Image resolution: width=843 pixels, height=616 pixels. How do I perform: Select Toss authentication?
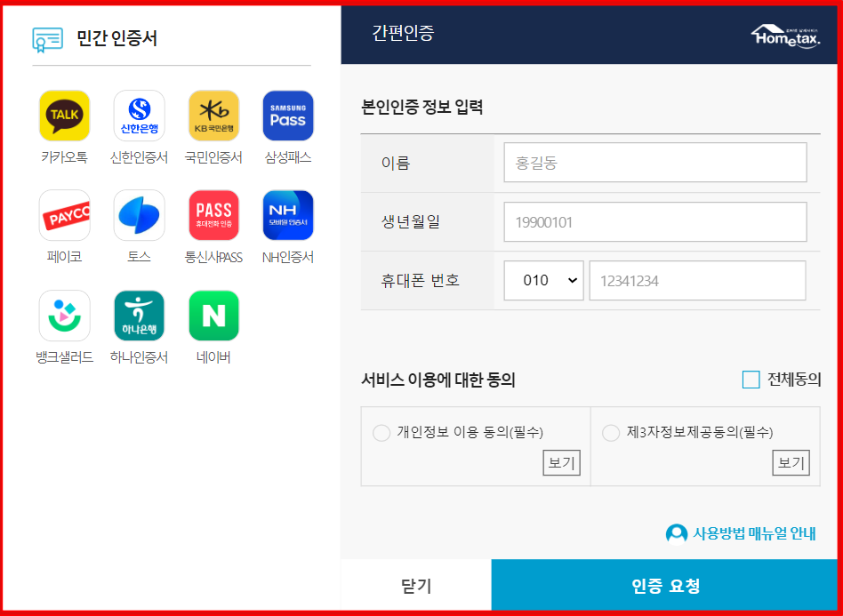click(x=139, y=214)
